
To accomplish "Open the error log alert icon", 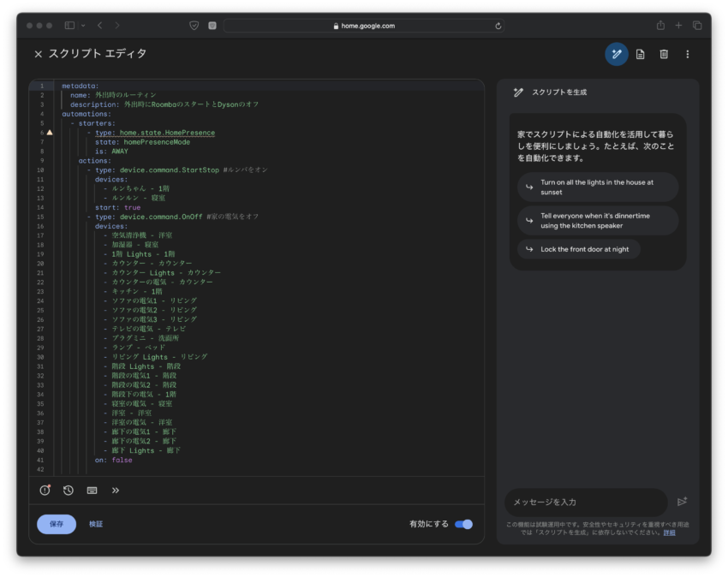I will [45, 491].
